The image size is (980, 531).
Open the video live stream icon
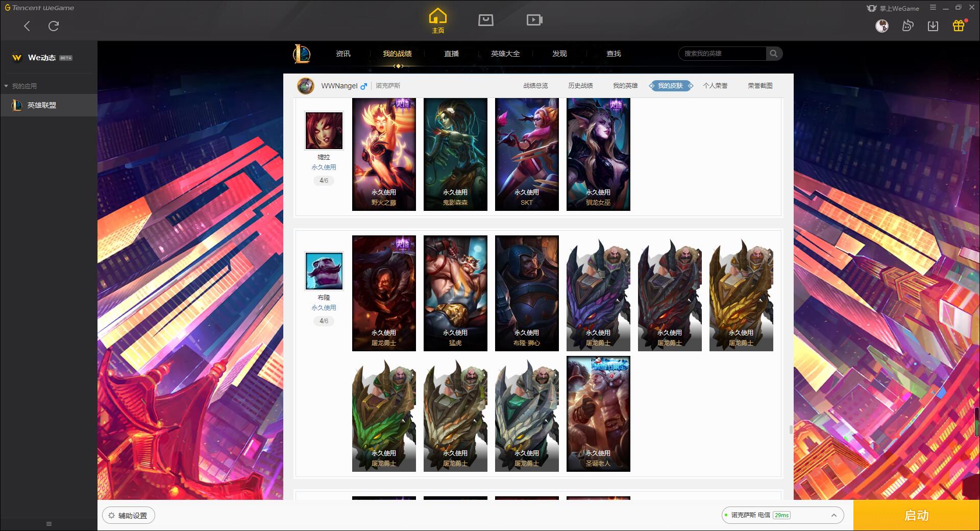(x=534, y=20)
